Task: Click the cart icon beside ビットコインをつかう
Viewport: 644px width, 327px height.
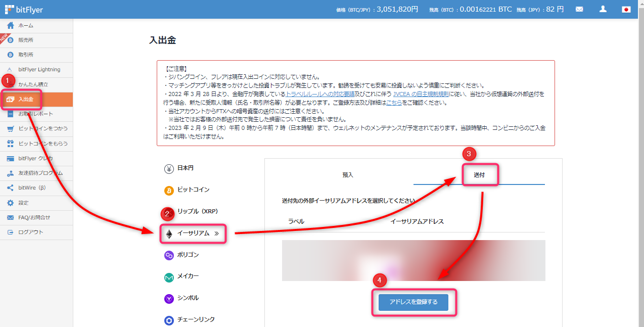Action: 10,128
